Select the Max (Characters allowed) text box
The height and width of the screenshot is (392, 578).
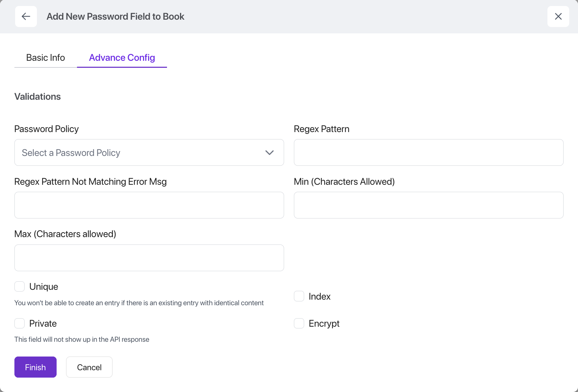tap(149, 258)
